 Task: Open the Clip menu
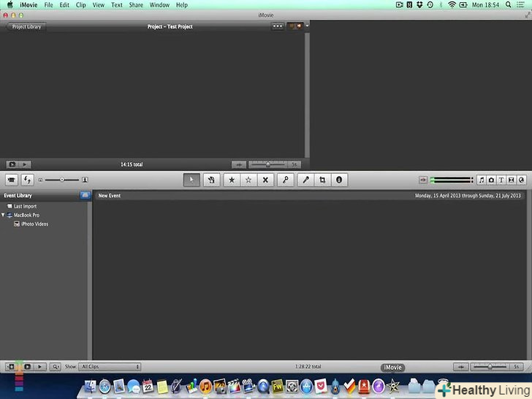click(80, 5)
